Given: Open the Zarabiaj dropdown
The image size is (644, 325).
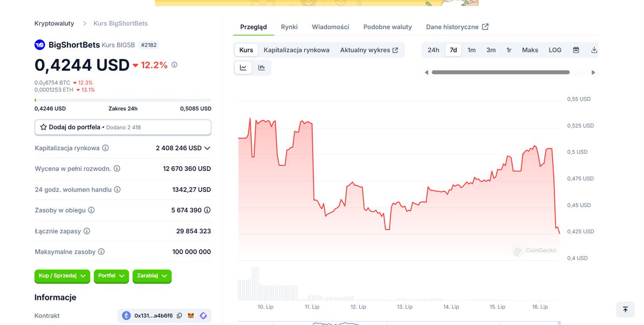Looking at the screenshot, I should coord(152,276).
